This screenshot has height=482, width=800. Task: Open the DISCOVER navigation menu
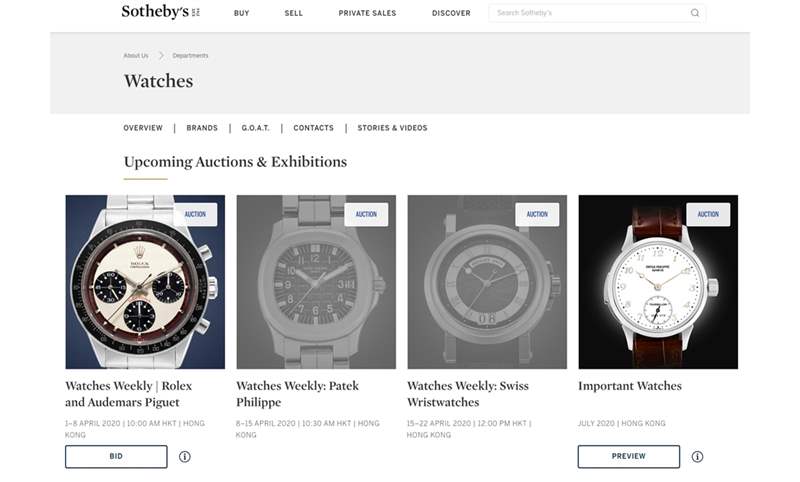coord(451,14)
